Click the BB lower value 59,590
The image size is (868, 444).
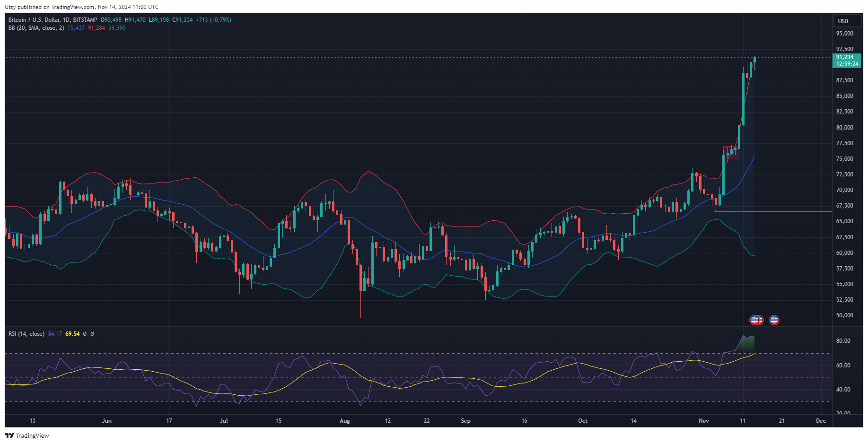pyautogui.click(x=117, y=28)
